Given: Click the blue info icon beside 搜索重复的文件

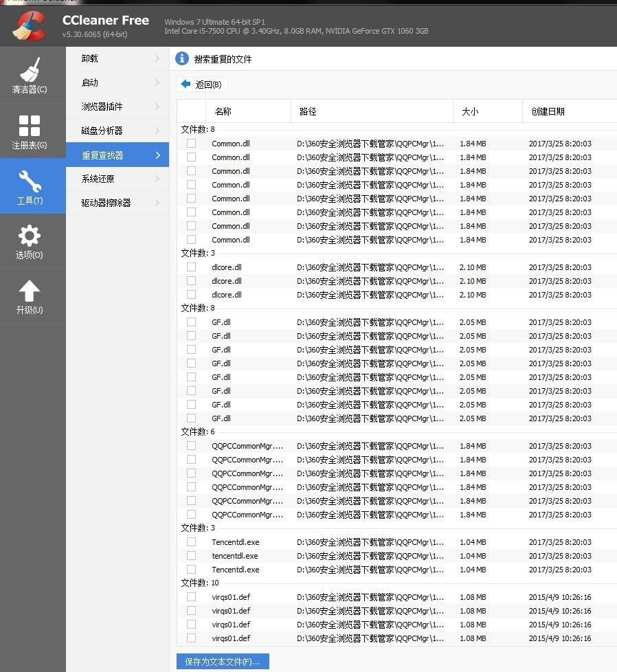Looking at the screenshot, I should click(182, 58).
